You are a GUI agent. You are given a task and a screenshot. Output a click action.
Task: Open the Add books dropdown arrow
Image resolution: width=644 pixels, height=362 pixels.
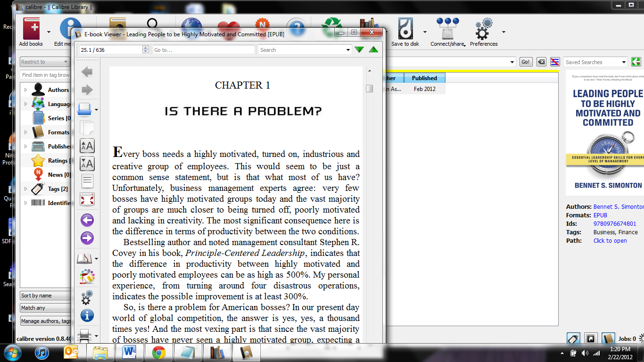[49, 32]
